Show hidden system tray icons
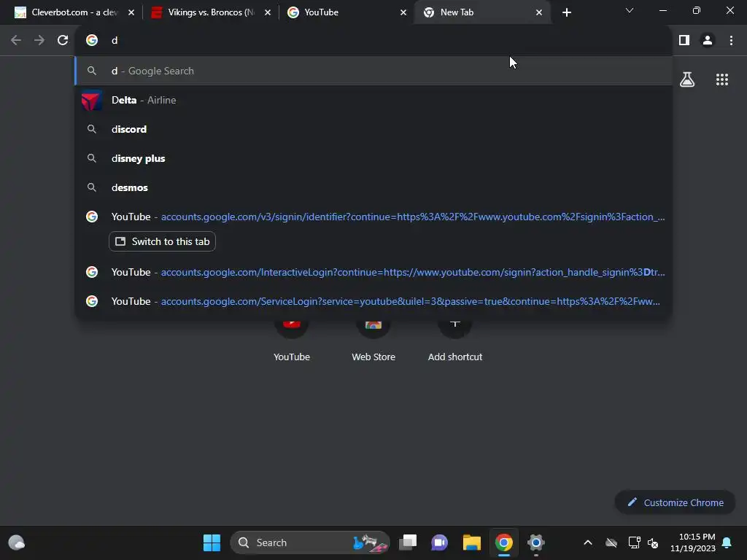This screenshot has height=560, width=747. (x=588, y=542)
